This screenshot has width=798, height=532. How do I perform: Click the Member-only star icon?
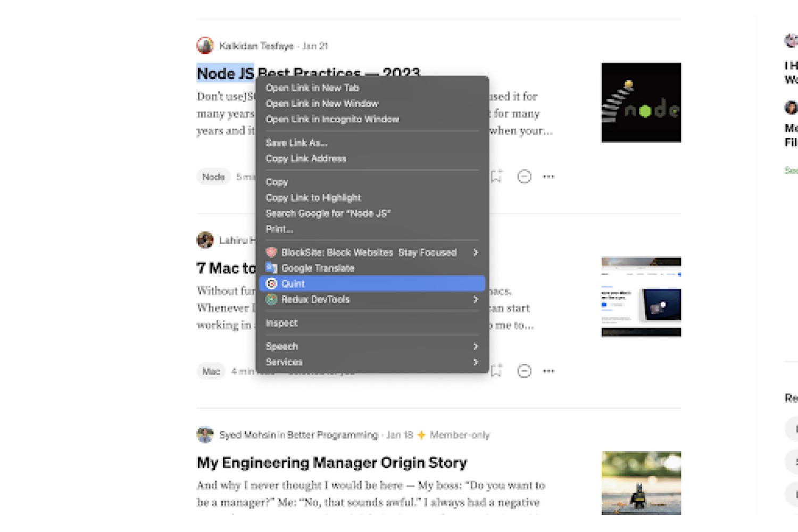[x=421, y=435]
